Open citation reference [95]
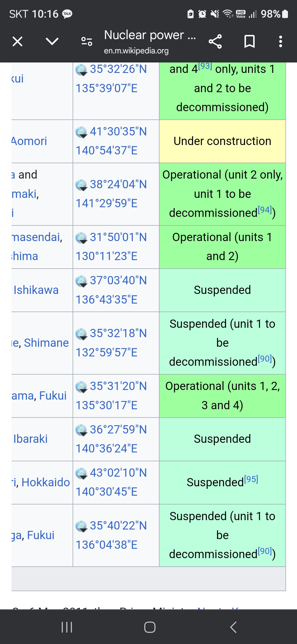 pos(251,479)
